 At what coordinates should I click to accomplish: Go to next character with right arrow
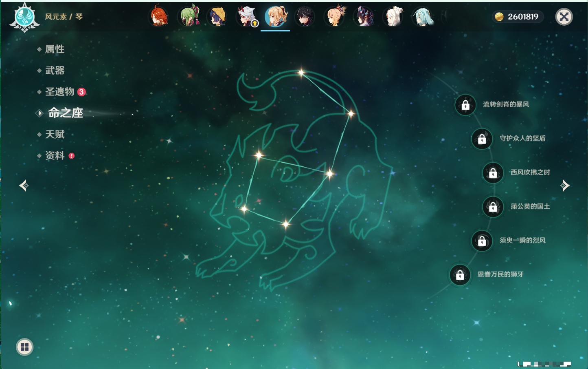565,186
